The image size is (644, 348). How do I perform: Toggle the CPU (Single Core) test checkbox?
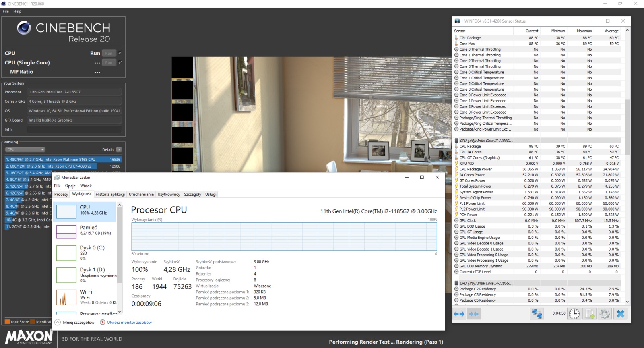coord(120,62)
